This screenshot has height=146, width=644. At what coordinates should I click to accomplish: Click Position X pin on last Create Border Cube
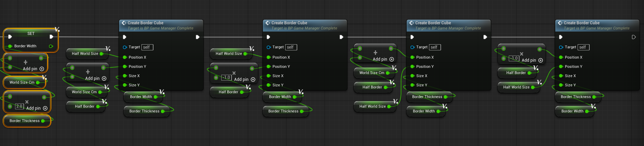(x=561, y=57)
